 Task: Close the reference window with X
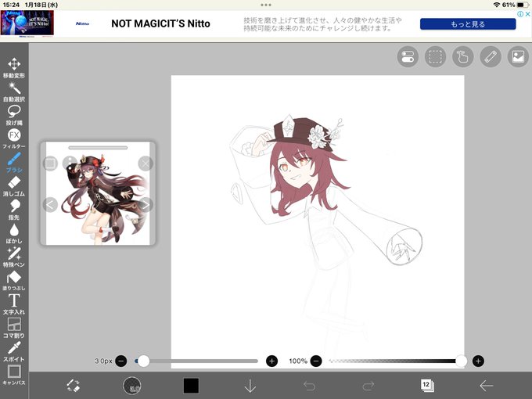tap(146, 164)
